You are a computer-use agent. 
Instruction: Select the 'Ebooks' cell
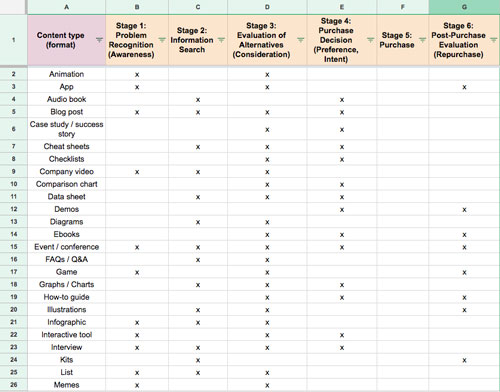tap(66, 234)
